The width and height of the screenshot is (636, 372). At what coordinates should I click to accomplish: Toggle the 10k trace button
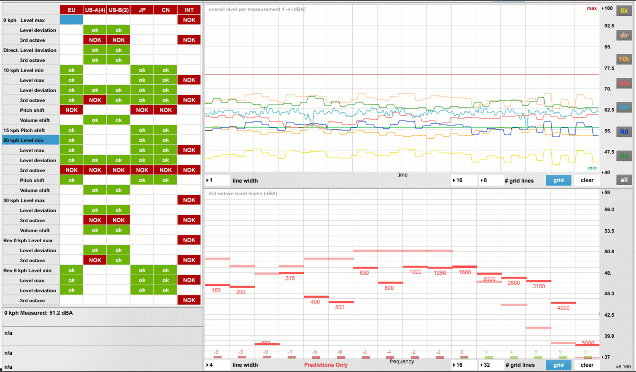point(624,59)
